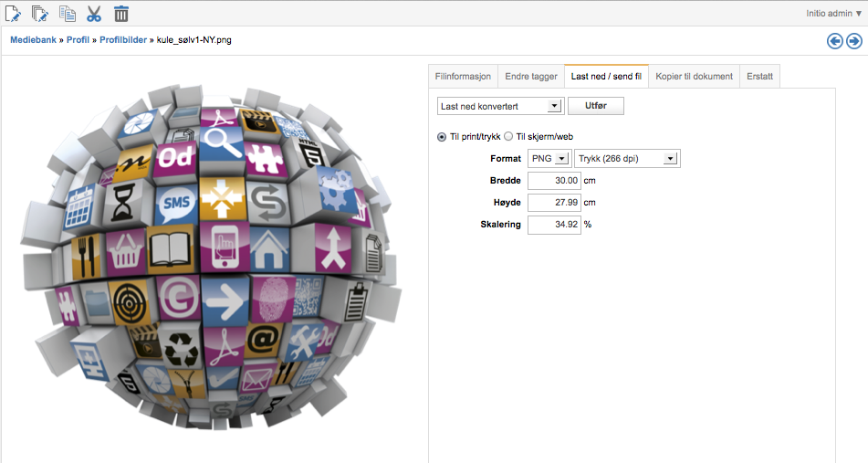The width and height of the screenshot is (868, 463).
Task: Click the copy icon in toolbar
Action: [67, 13]
